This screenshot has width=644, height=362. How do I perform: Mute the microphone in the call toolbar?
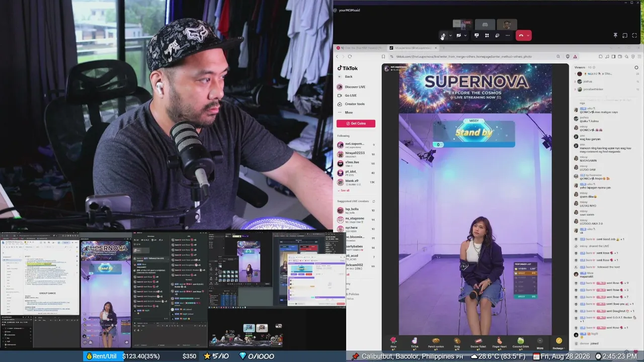coord(443,35)
